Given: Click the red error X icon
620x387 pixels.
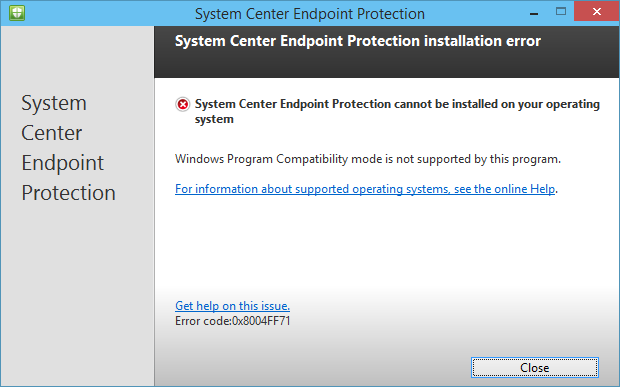Looking at the screenshot, I should pyautogui.click(x=183, y=104).
